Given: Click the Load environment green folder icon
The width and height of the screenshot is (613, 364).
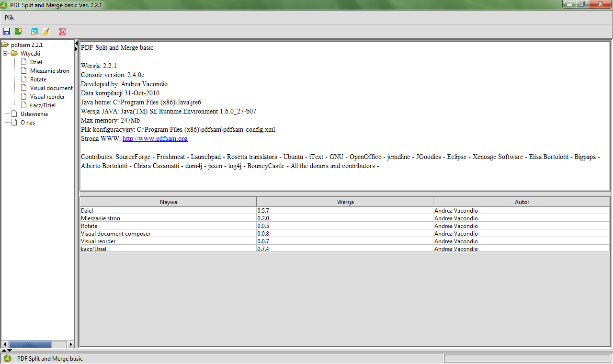Looking at the screenshot, I should click(x=18, y=32).
